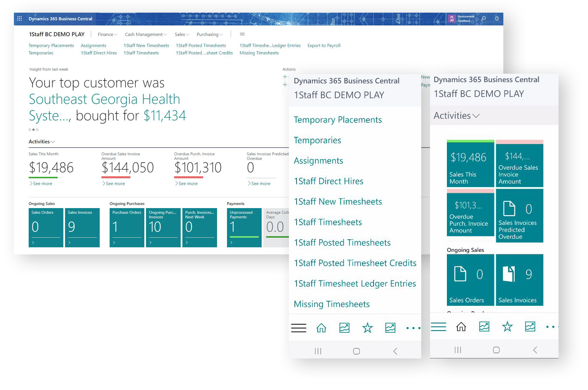See more under Sales Invoices Predicted Overdue
The width and height of the screenshot is (588, 390).
(259, 184)
